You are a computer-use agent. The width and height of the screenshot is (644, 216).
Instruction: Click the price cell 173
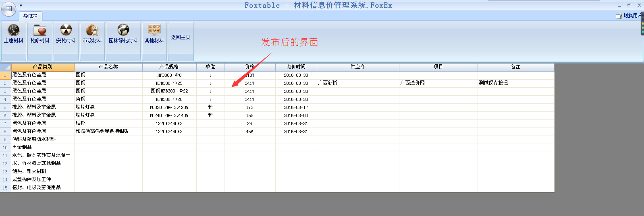click(x=250, y=107)
